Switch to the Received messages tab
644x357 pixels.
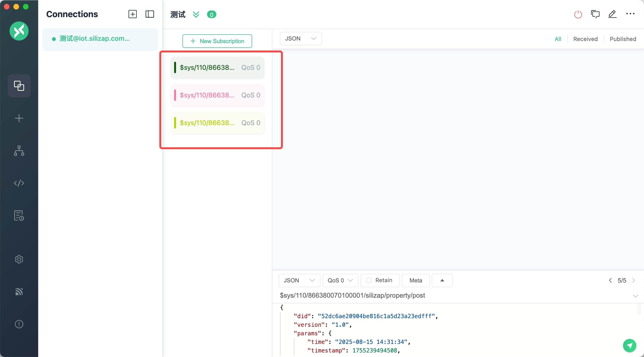tap(585, 39)
